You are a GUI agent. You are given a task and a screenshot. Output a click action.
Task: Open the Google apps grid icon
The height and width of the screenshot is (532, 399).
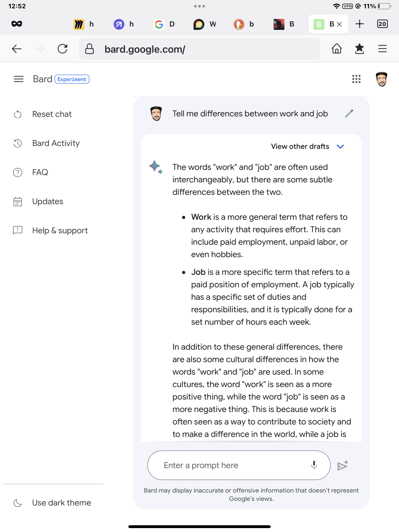[x=356, y=79]
